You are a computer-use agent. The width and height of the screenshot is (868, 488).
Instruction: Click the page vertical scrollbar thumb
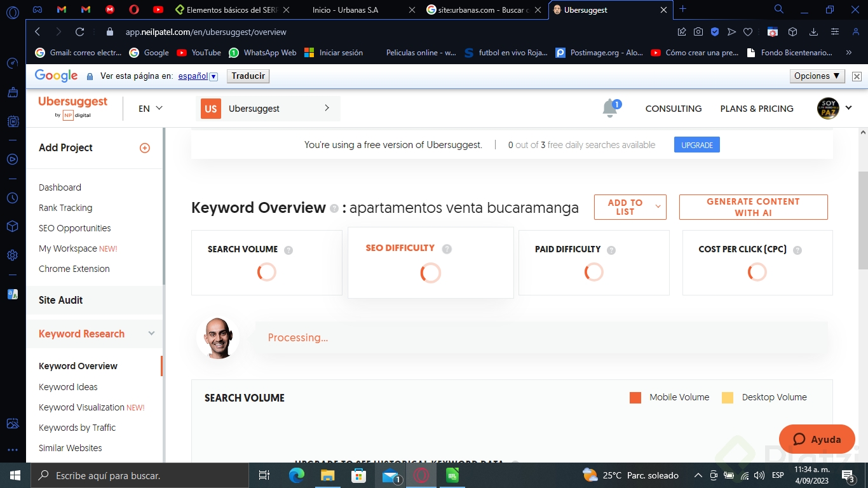pos(862,220)
